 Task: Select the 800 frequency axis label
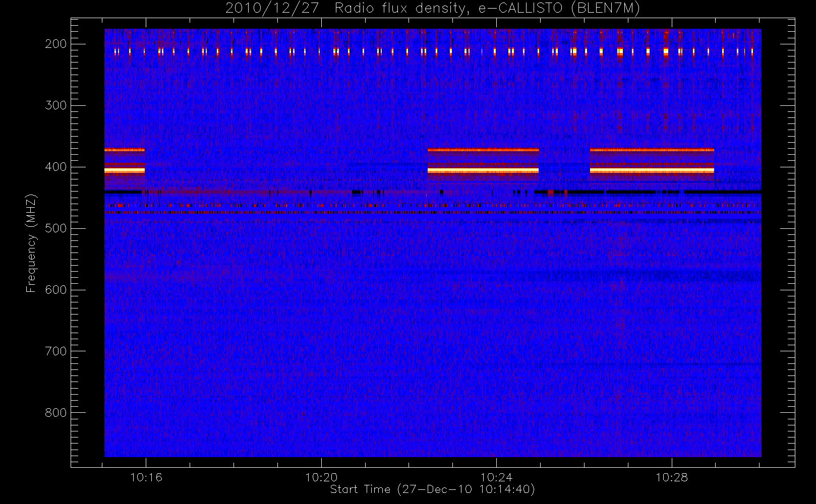click(x=55, y=413)
